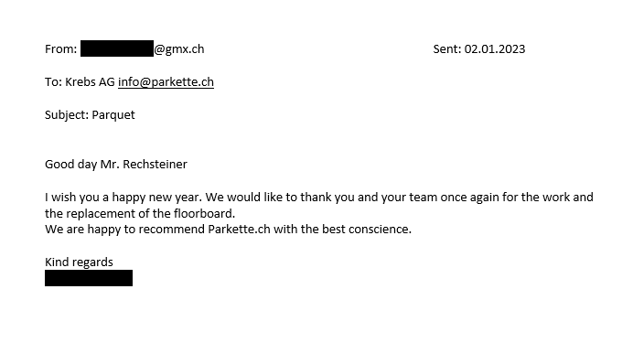Click the redacted sender address block
This screenshot has height=364, width=633.
[x=117, y=48]
